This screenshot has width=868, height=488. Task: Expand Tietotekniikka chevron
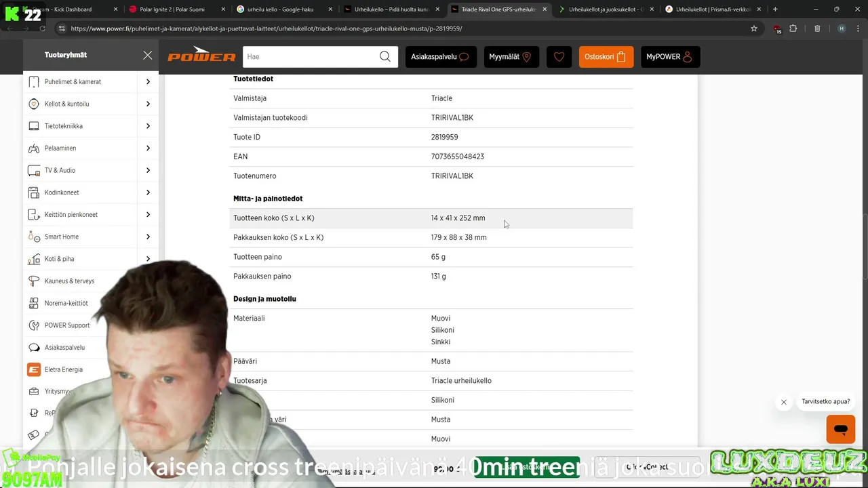click(148, 126)
